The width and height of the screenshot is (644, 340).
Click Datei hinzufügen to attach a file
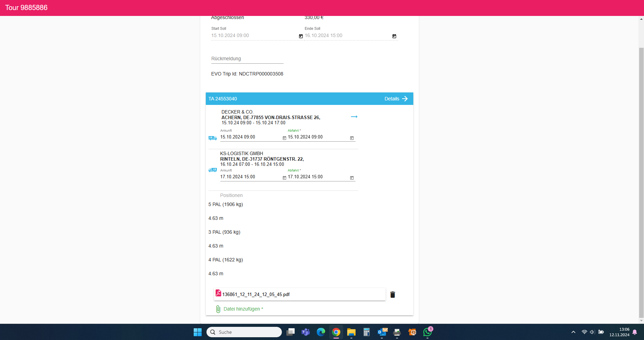point(243,309)
